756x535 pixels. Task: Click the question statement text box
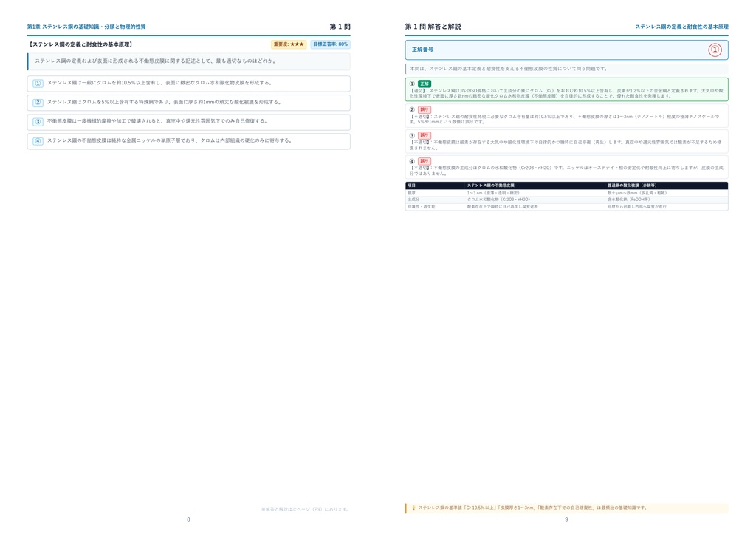click(x=188, y=61)
